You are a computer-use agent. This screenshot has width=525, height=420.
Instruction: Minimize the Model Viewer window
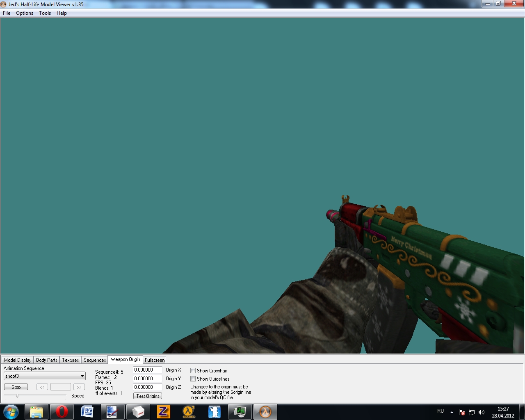pyautogui.click(x=488, y=4)
